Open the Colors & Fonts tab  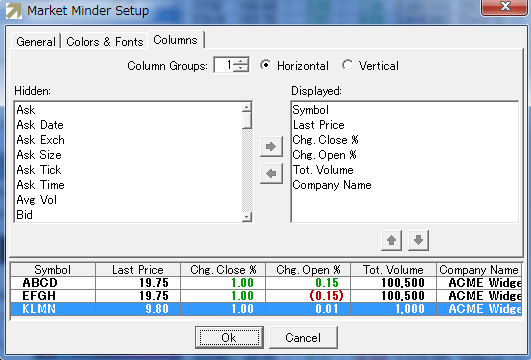pyautogui.click(x=105, y=42)
